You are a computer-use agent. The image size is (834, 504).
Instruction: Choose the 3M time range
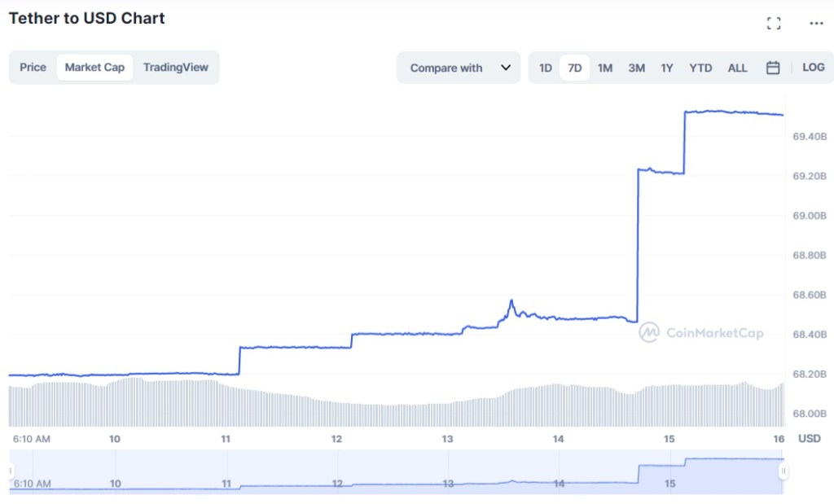click(x=636, y=68)
